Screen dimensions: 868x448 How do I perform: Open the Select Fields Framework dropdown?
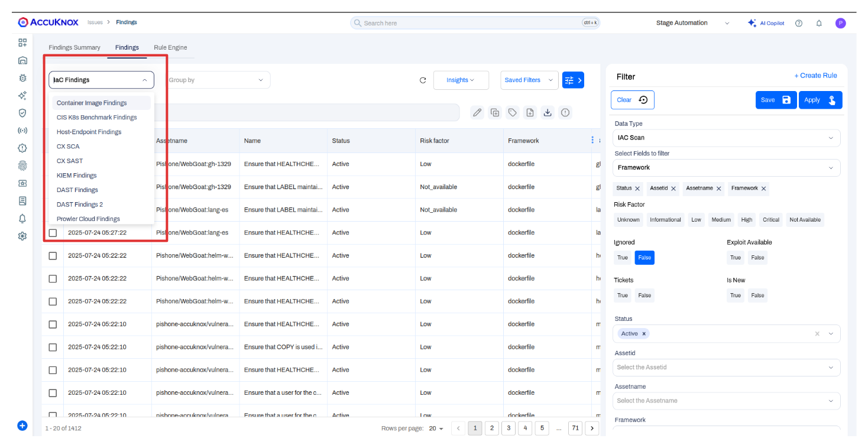pyautogui.click(x=726, y=168)
